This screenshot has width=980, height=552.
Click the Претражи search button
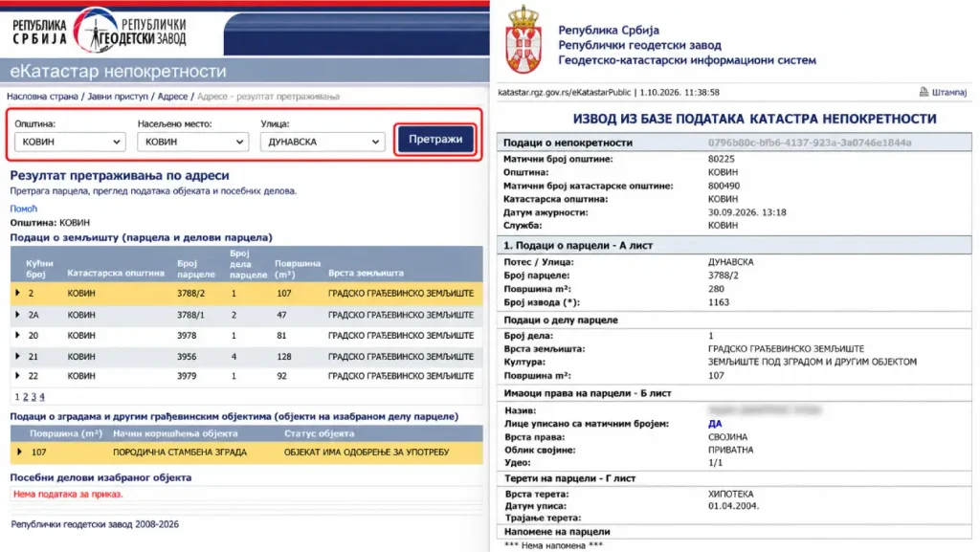pos(435,140)
